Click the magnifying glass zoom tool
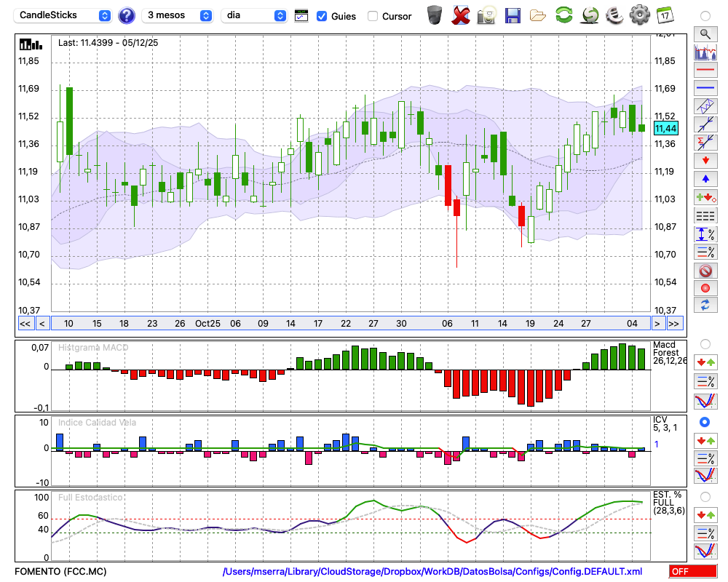This screenshot has width=728, height=582. coord(705,34)
